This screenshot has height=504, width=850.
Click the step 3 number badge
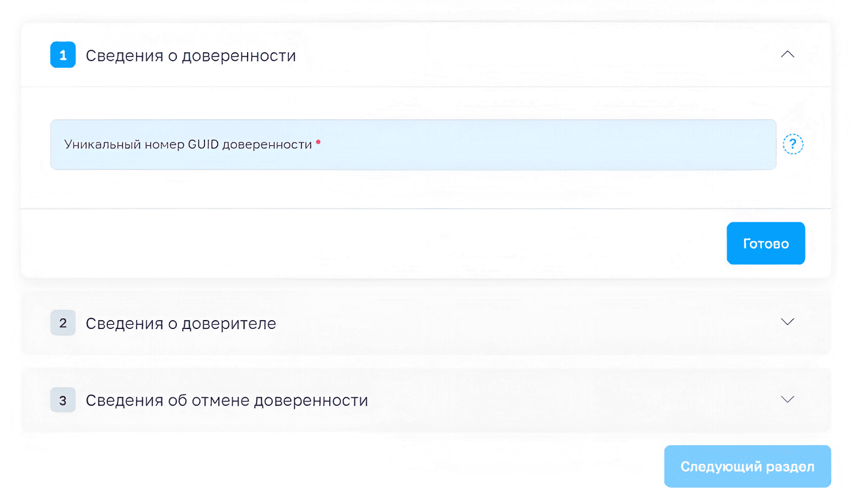coord(63,400)
